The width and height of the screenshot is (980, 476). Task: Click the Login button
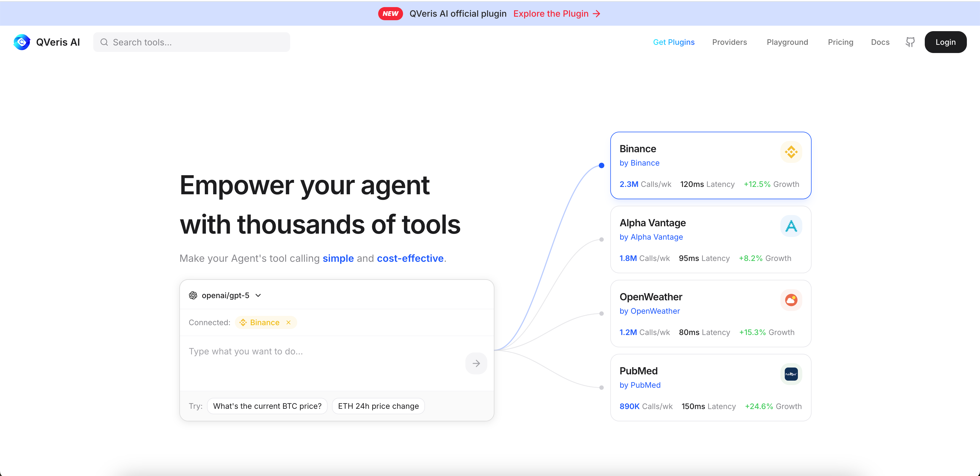(x=946, y=42)
